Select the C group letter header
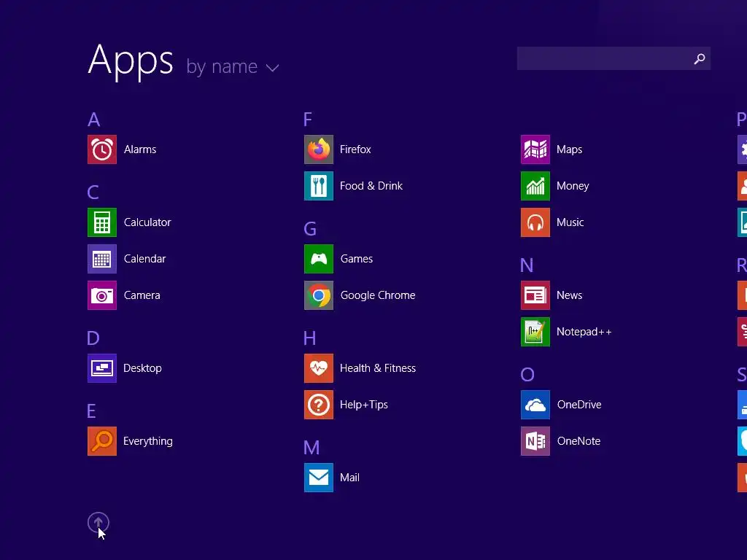 point(93,192)
